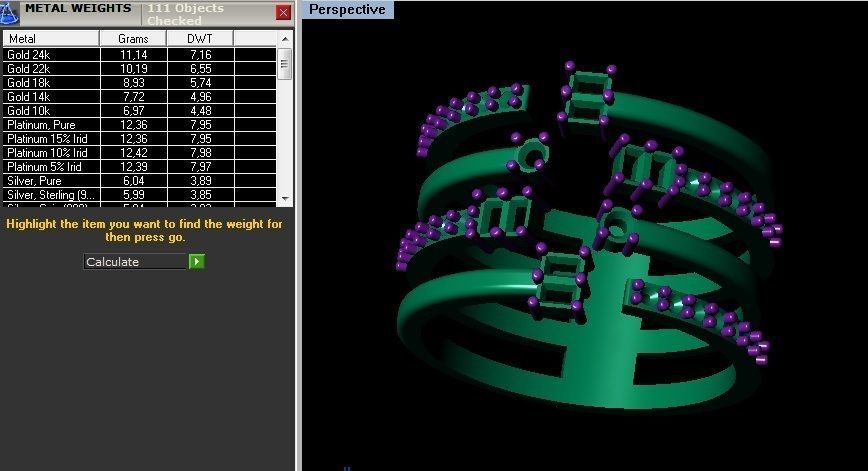The width and height of the screenshot is (868, 471).
Task: Close the Metal Weights panel
Action: coord(283,13)
